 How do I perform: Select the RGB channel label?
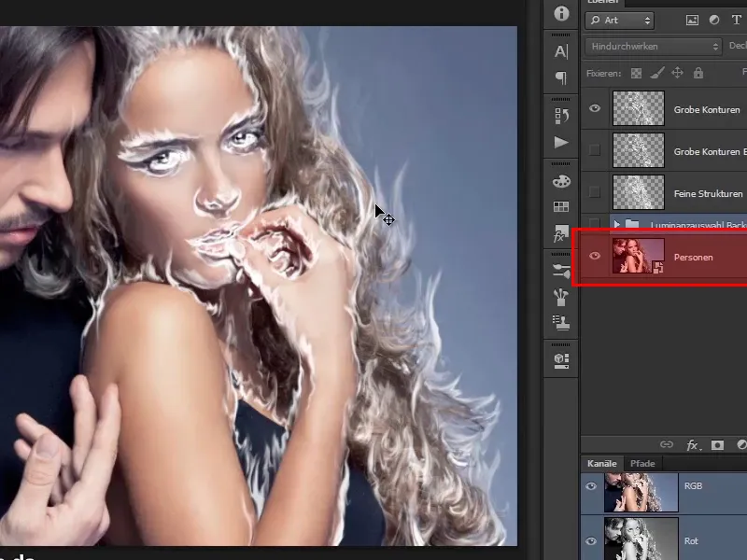pyautogui.click(x=693, y=485)
